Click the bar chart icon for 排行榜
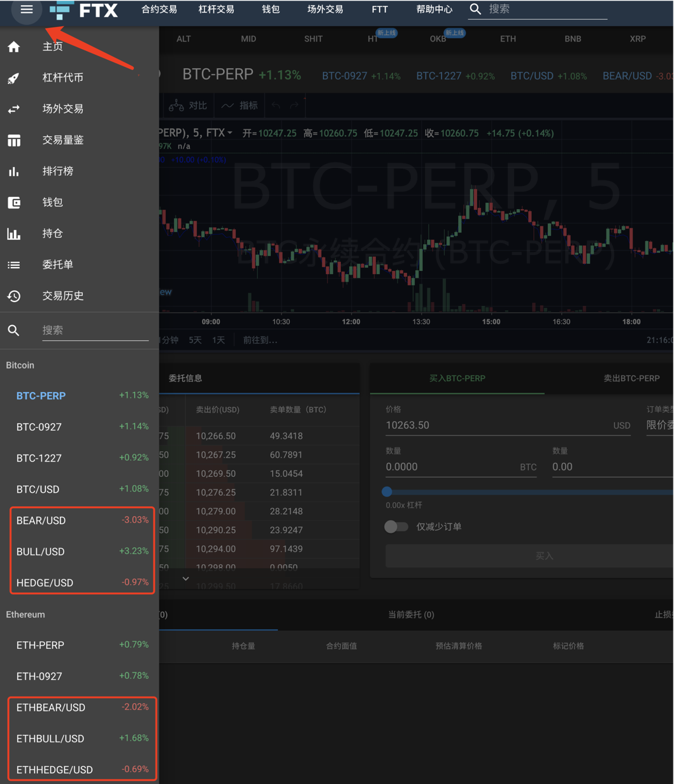The height and width of the screenshot is (784, 674). click(14, 171)
